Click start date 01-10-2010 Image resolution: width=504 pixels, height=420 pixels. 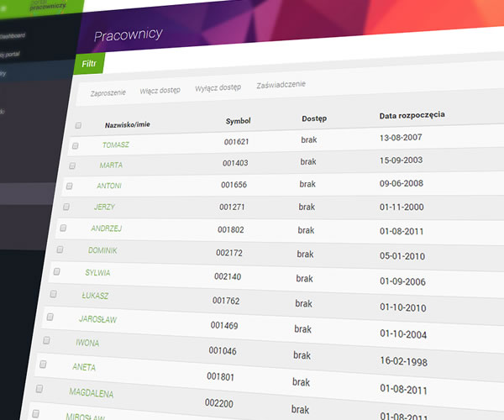403,307
